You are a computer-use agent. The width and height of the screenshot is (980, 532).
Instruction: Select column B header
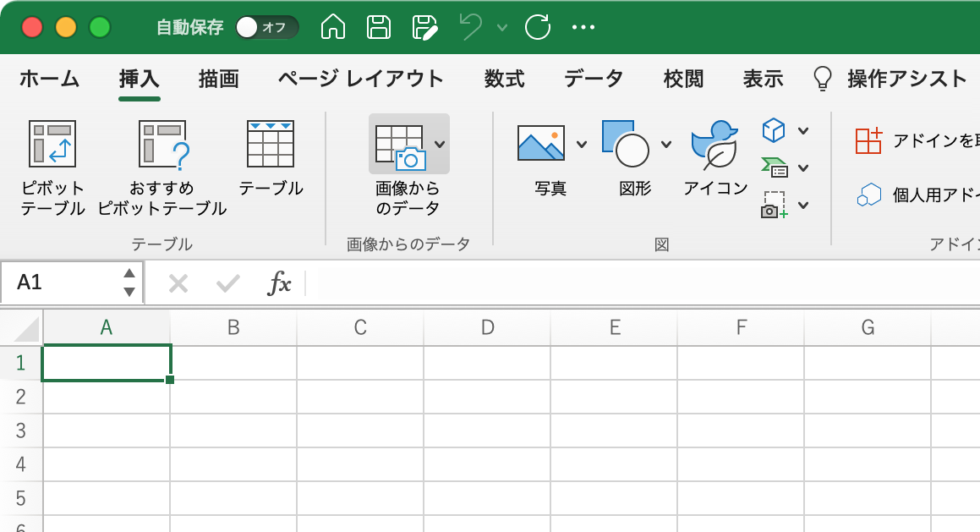233,327
